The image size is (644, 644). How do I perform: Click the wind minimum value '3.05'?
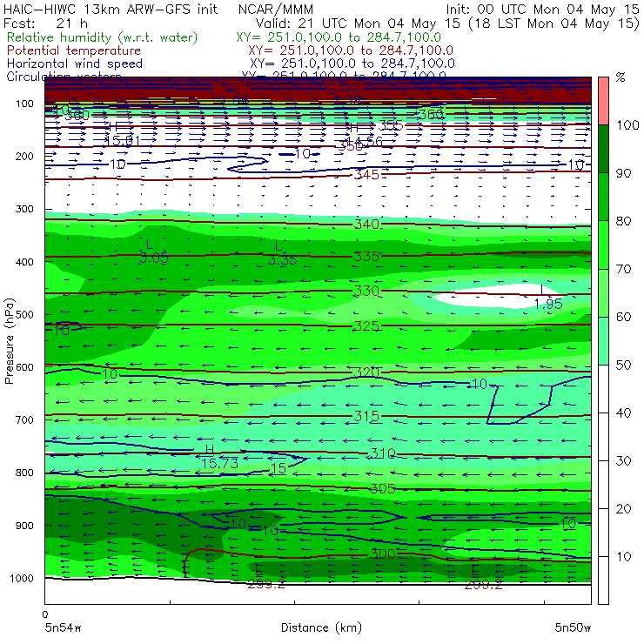pyautogui.click(x=154, y=258)
